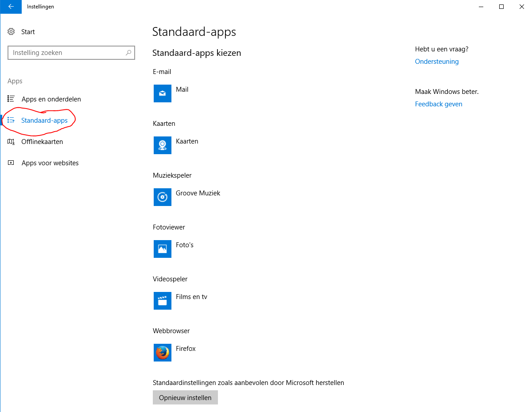This screenshot has height=412, width=532.
Task: Open the Ondersteuning link
Action: click(437, 61)
